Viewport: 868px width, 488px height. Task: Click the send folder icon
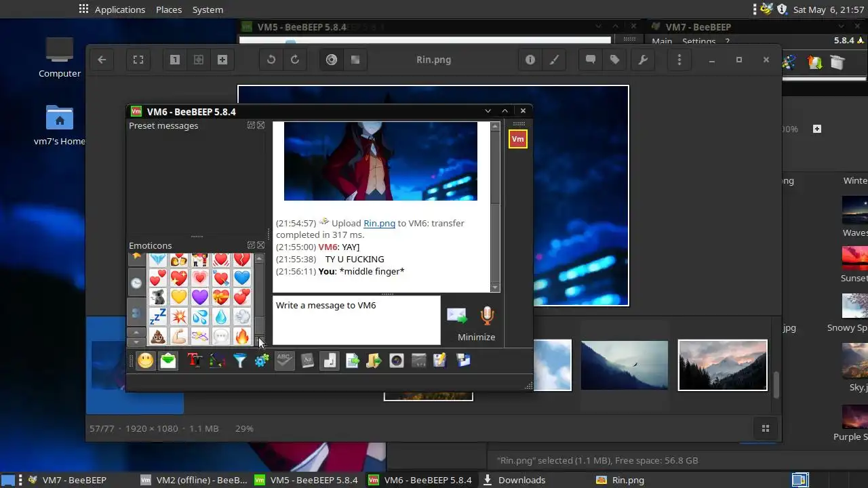point(374,361)
